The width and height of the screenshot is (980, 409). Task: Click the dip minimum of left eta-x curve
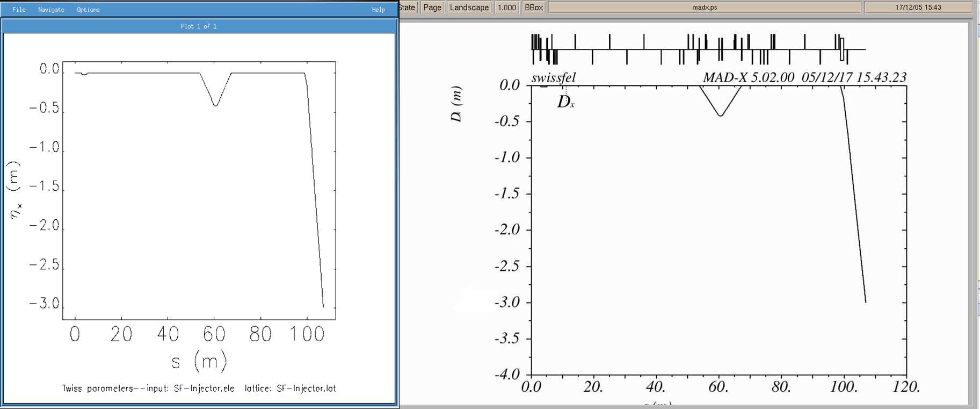215,105
